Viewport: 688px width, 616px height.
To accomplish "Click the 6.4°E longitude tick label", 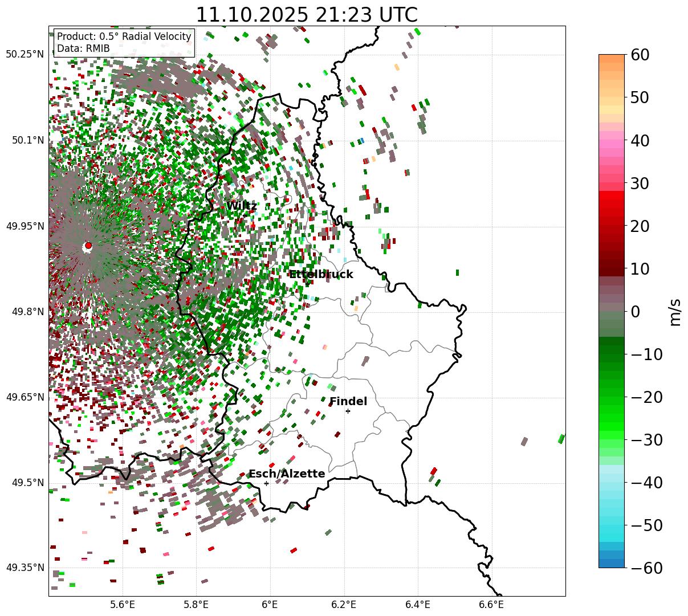I will [418, 604].
